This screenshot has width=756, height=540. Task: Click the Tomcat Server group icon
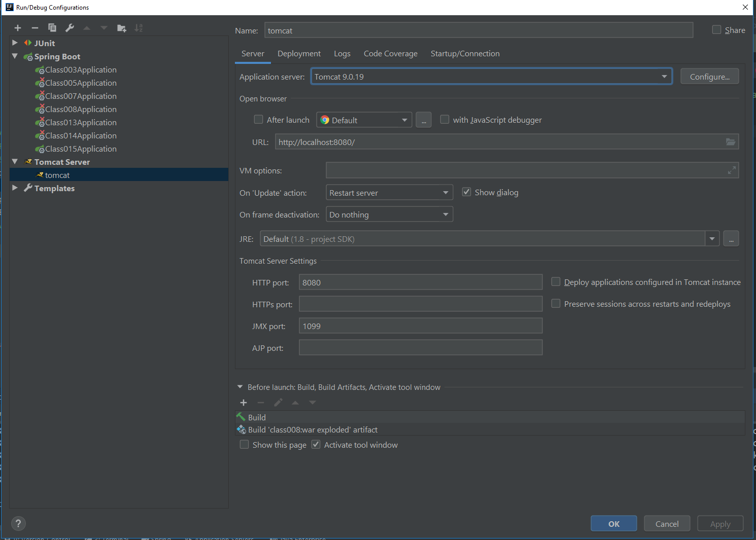click(x=28, y=162)
